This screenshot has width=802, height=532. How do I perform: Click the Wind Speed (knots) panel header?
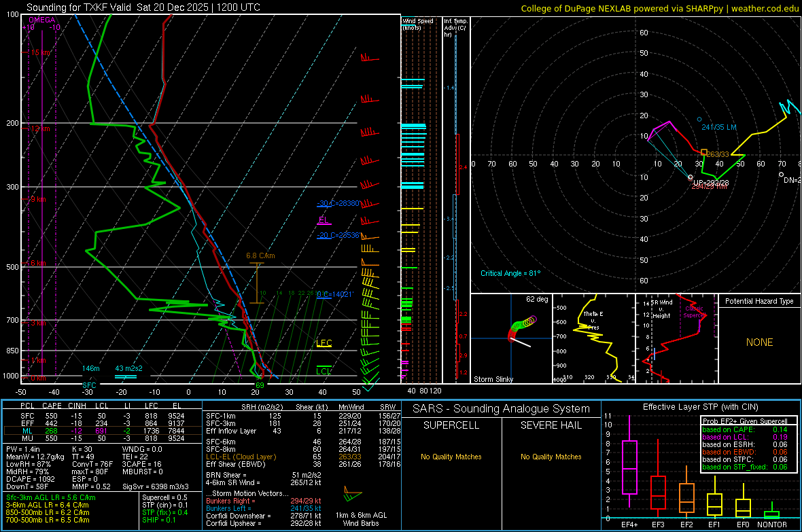click(x=417, y=24)
